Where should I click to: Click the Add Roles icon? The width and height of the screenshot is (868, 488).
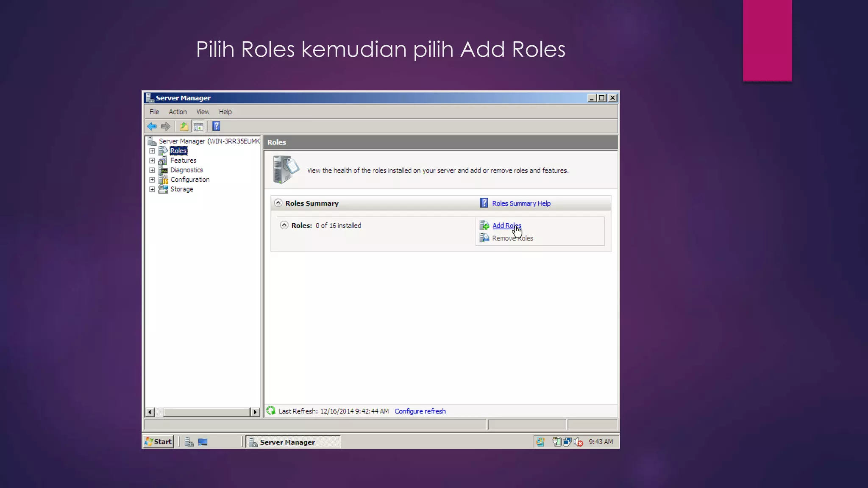[x=484, y=225]
